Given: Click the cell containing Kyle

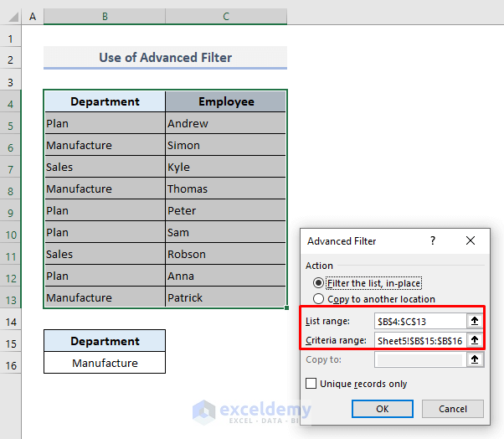Looking at the screenshot, I should coord(226,168).
